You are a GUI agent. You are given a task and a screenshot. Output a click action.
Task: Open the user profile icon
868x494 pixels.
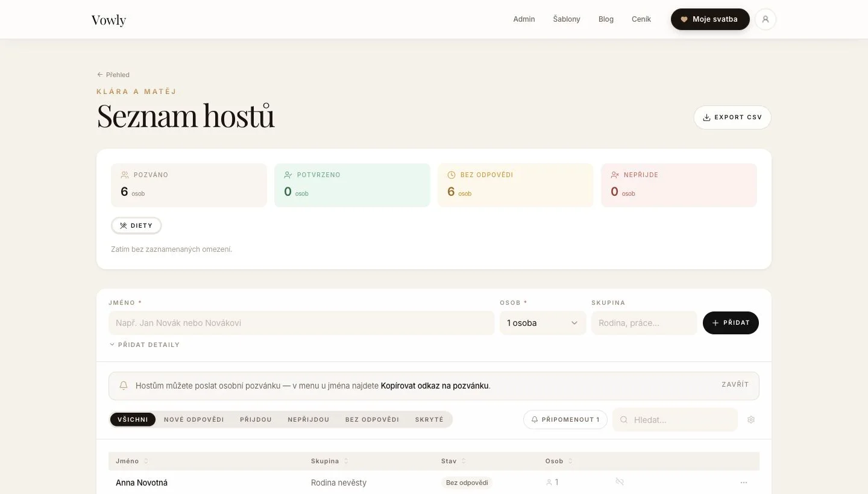766,19
